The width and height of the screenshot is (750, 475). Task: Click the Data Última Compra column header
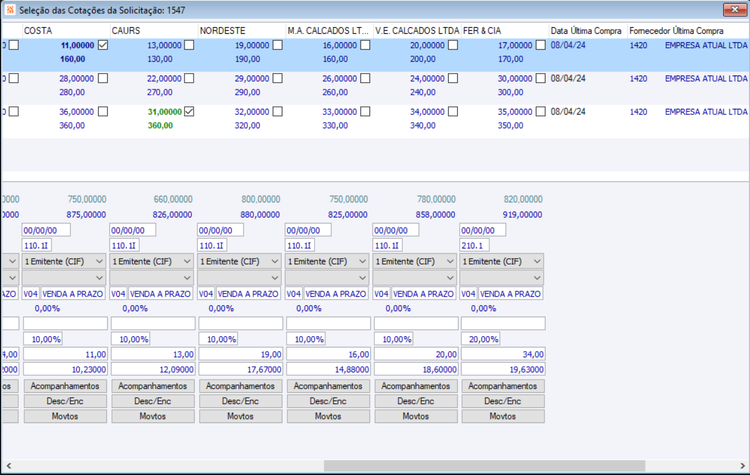pos(588,31)
